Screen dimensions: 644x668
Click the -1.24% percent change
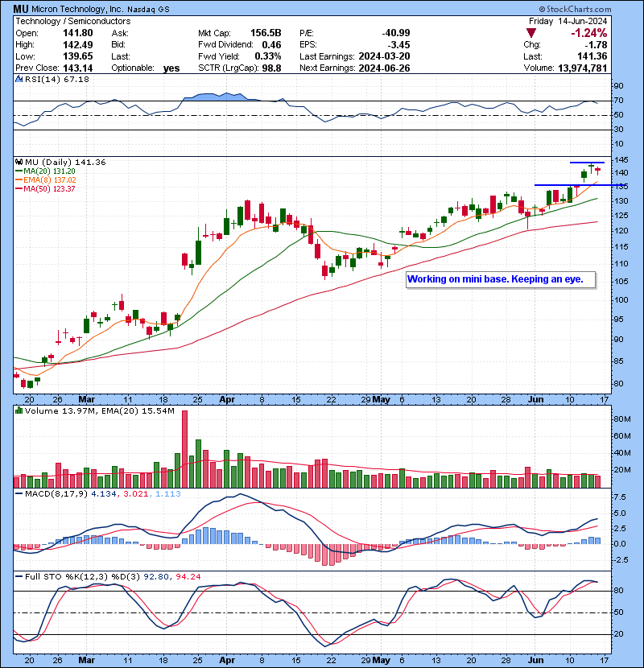coord(589,33)
